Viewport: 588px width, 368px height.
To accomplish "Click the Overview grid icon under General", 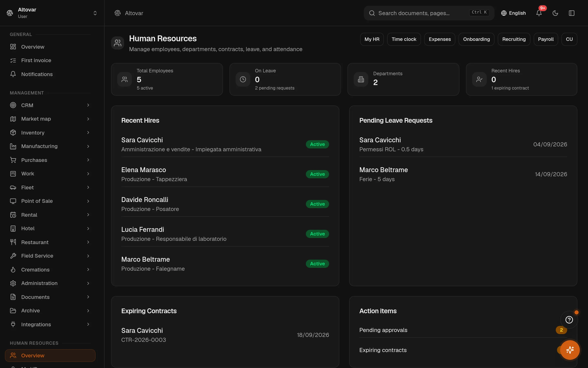I will (13, 47).
